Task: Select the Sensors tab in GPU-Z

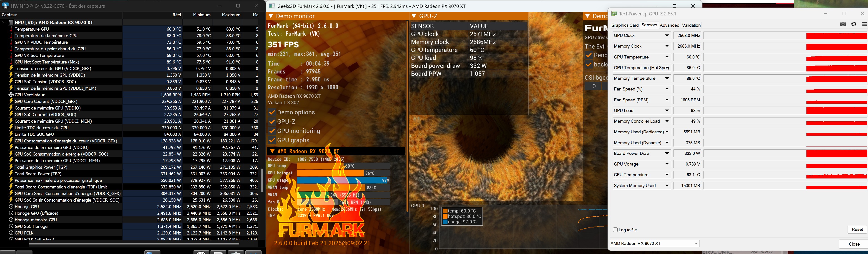Action: pos(649,25)
